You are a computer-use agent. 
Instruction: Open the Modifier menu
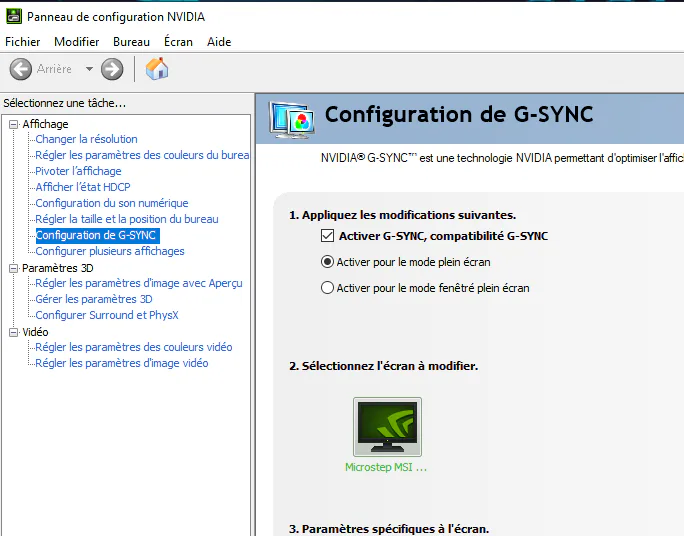[x=77, y=42]
